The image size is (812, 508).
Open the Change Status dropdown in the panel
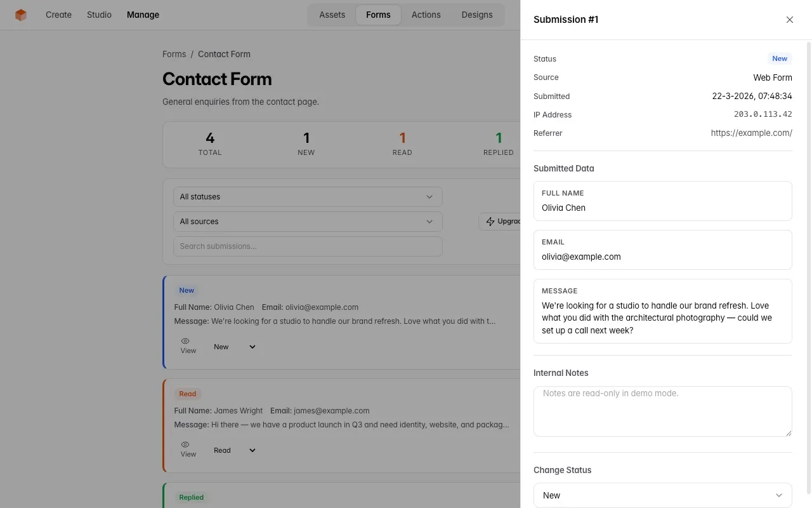pos(662,495)
